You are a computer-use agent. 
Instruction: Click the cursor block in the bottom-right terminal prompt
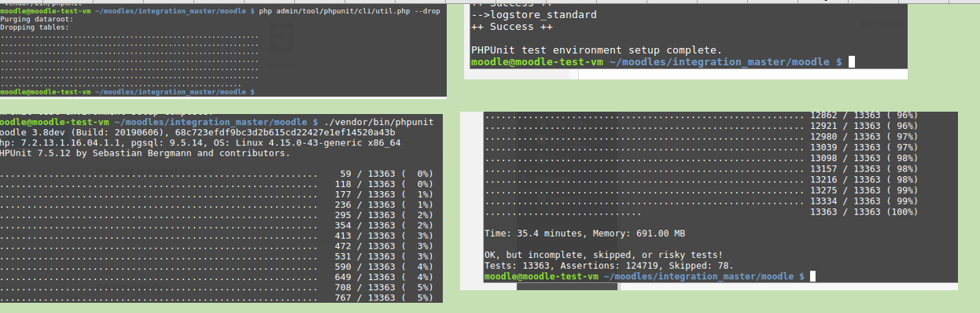click(813, 277)
